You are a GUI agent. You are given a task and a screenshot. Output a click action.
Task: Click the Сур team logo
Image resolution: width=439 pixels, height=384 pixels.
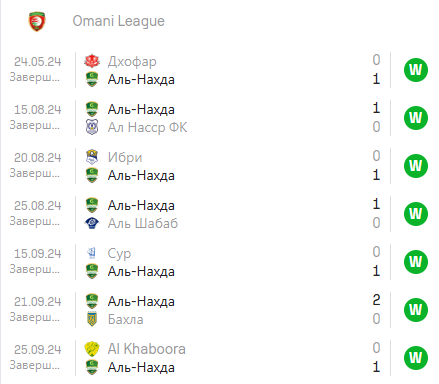pyautogui.click(x=92, y=253)
